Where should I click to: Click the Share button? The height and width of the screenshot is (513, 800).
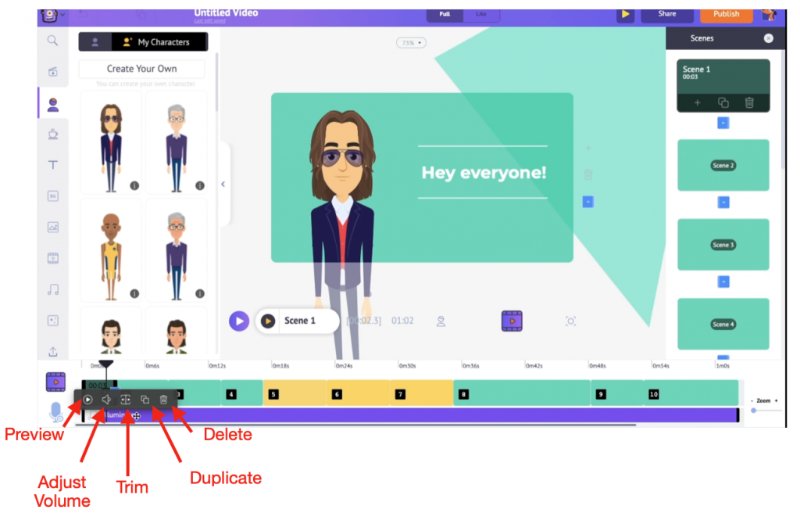[x=667, y=14]
